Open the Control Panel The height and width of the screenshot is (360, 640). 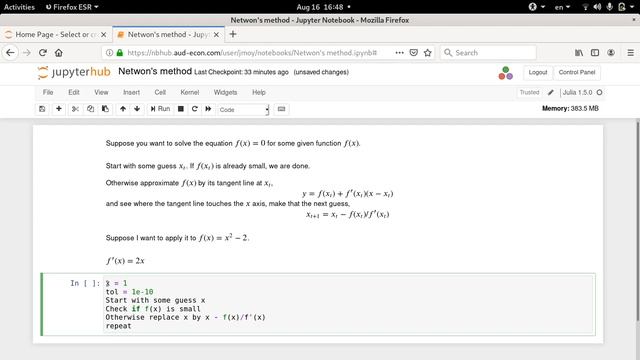577,72
